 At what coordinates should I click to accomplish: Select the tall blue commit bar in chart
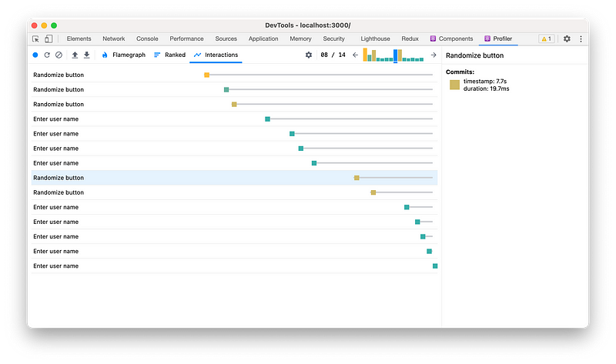(396, 55)
